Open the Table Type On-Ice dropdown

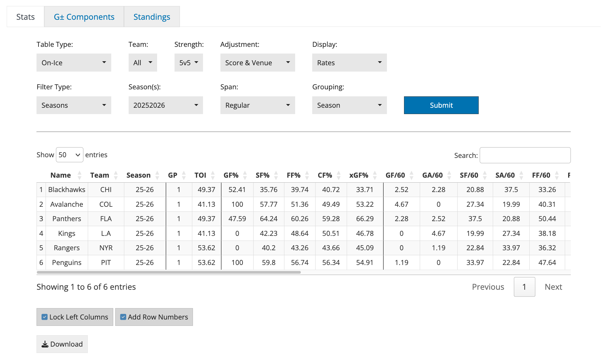pyautogui.click(x=74, y=63)
